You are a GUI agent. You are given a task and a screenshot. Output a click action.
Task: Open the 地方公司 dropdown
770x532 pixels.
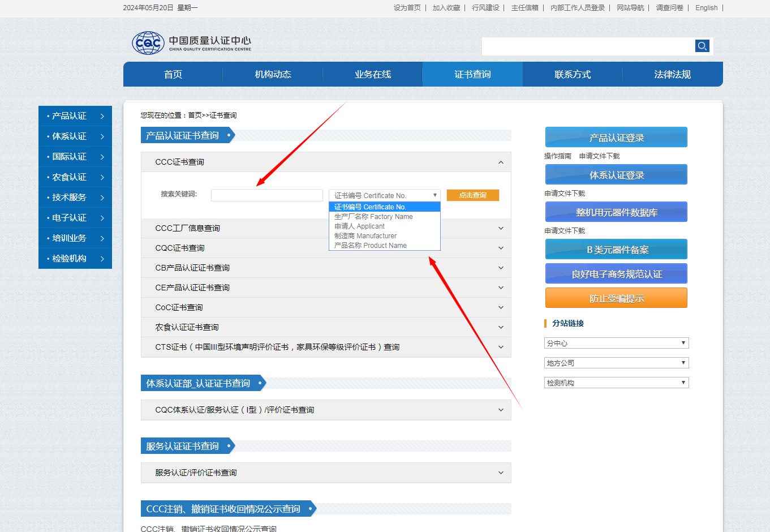pos(616,363)
